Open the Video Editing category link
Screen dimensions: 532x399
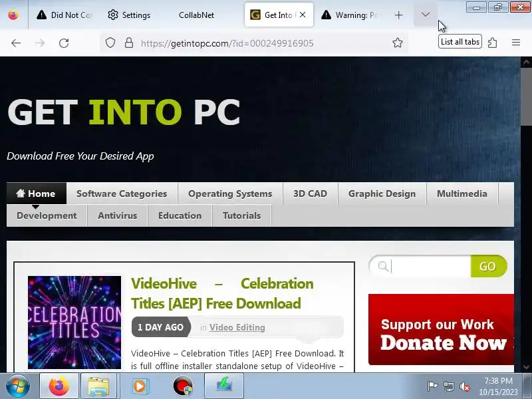pos(237,327)
